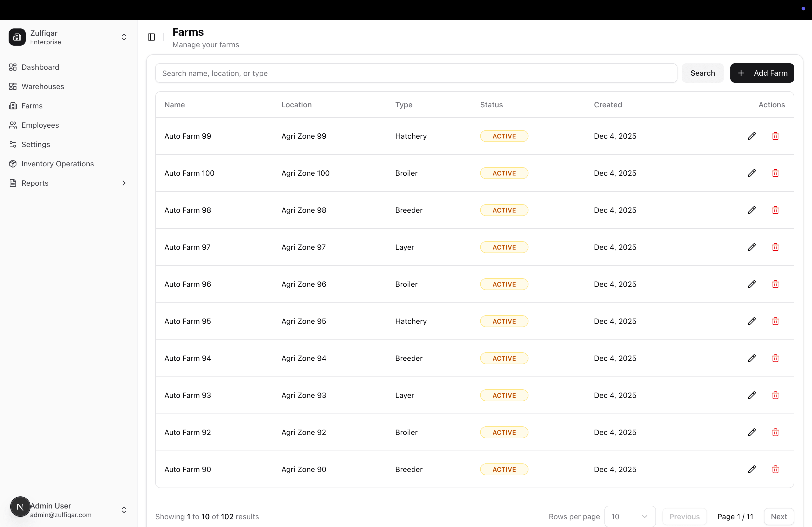Edit Auto Farm 99 with the pencil icon
Image resolution: width=812 pixels, height=527 pixels.
tap(752, 136)
